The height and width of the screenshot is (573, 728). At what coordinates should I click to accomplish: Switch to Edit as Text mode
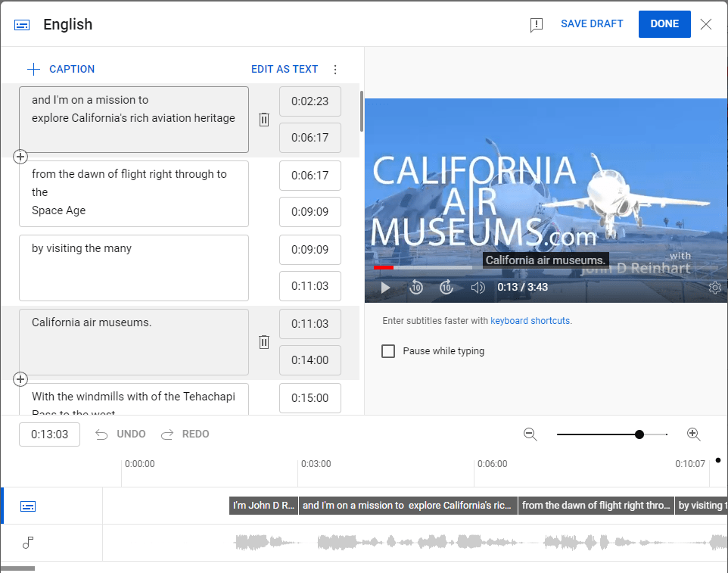click(x=285, y=69)
